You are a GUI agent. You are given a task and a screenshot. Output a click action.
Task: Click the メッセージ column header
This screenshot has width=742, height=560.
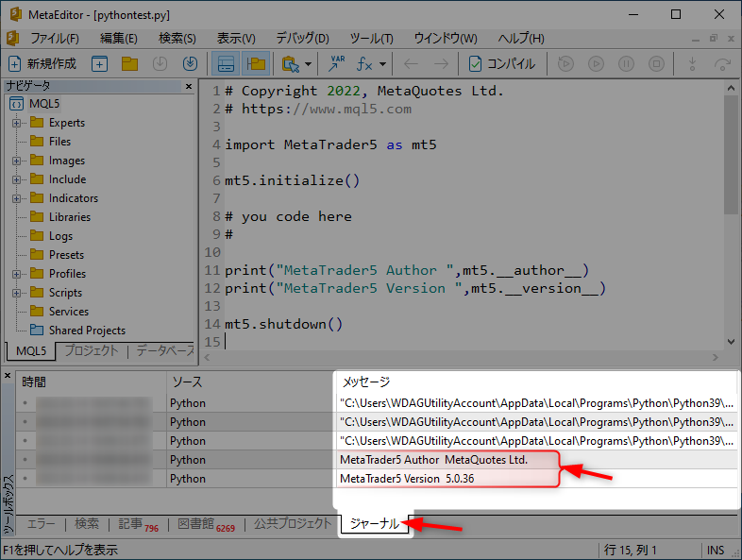point(536,382)
